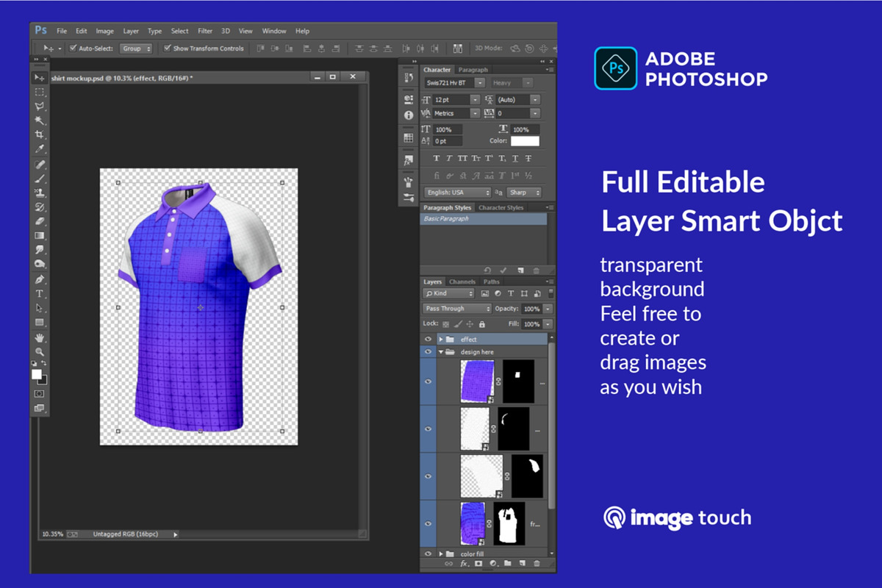Click the white text Color swatch

(x=526, y=141)
